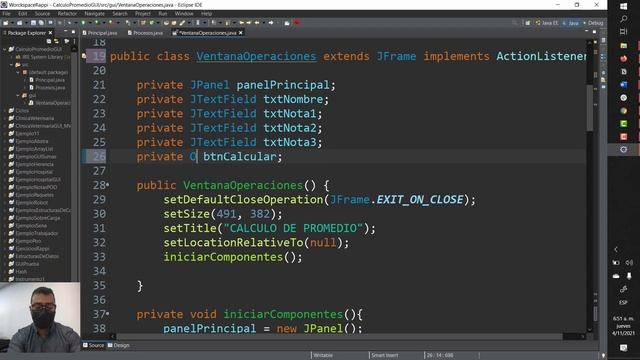Expand the Ciclos project
Viewport: 640px width, 360px height.
4,111
